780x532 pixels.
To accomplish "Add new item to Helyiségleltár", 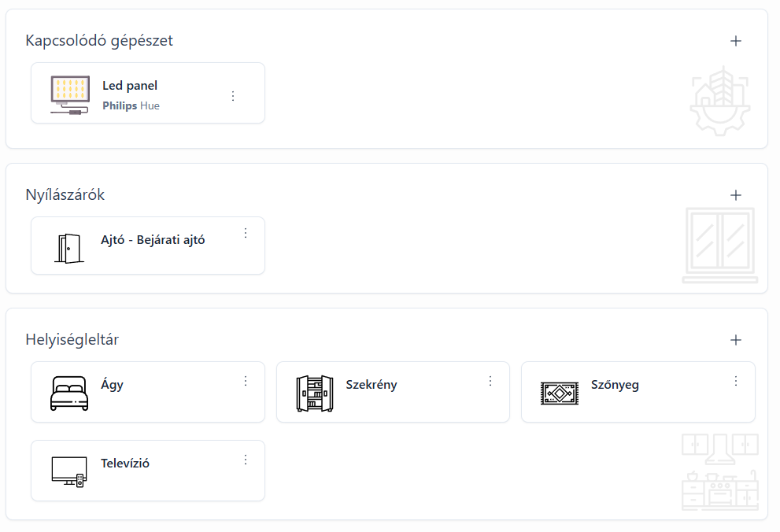I will (x=736, y=340).
